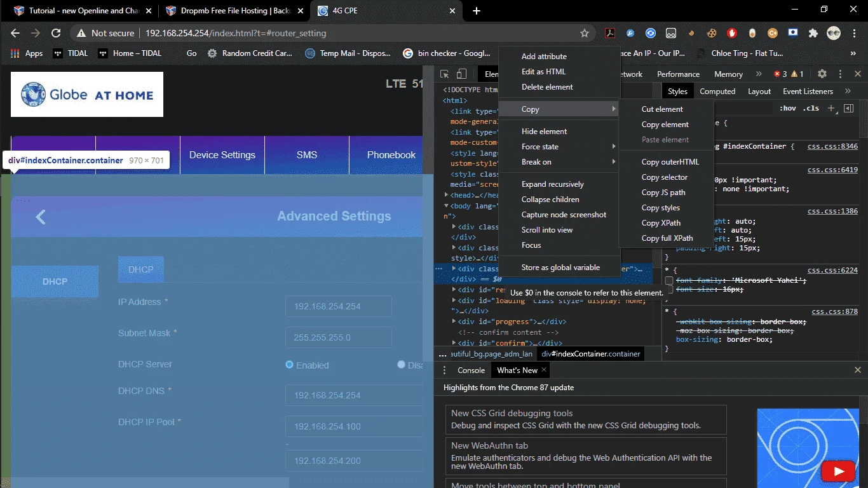Open DevTools settings gear
The width and height of the screenshot is (868, 488).
(x=822, y=74)
